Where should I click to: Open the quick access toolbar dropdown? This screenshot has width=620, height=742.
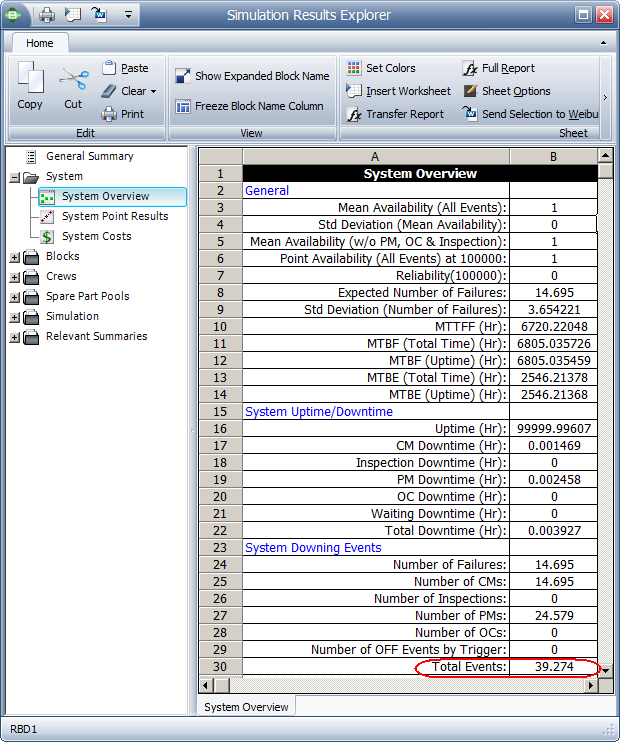[128, 15]
